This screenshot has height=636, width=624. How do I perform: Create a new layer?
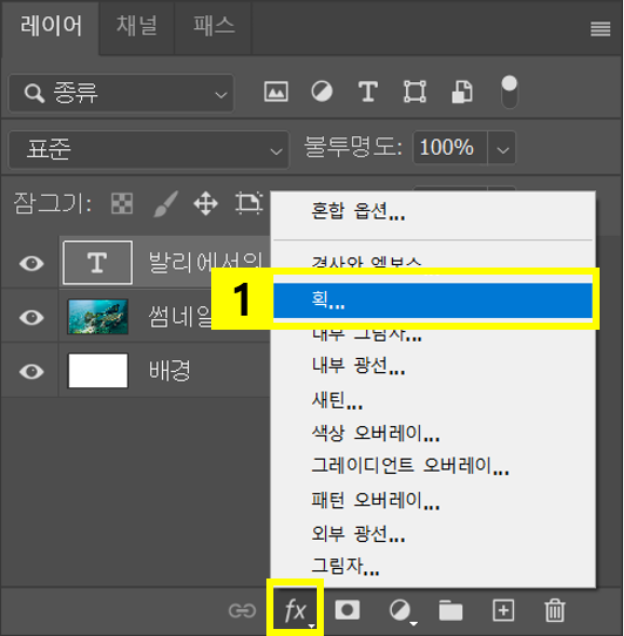(x=504, y=610)
